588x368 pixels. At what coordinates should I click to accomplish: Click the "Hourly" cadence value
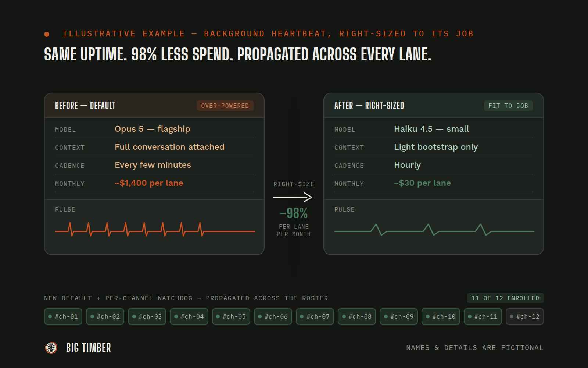(407, 165)
